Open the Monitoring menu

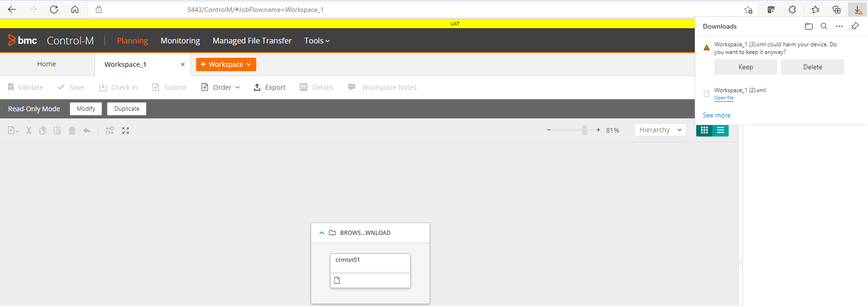[x=180, y=41]
